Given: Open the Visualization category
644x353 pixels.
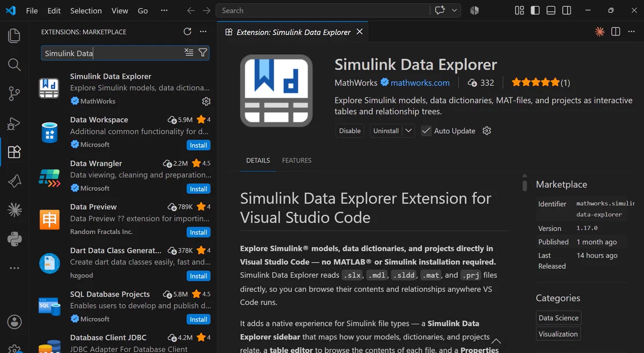Looking at the screenshot, I should point(558,334).
